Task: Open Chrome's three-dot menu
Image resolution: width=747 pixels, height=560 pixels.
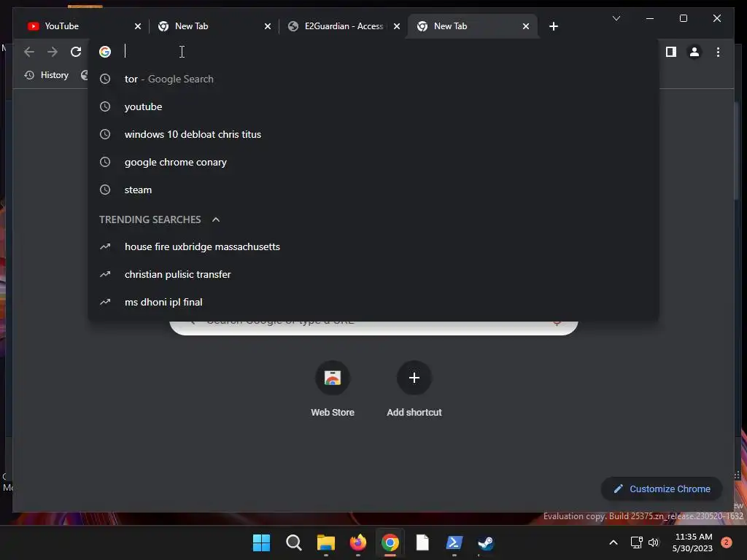Action: pos(718,52)
